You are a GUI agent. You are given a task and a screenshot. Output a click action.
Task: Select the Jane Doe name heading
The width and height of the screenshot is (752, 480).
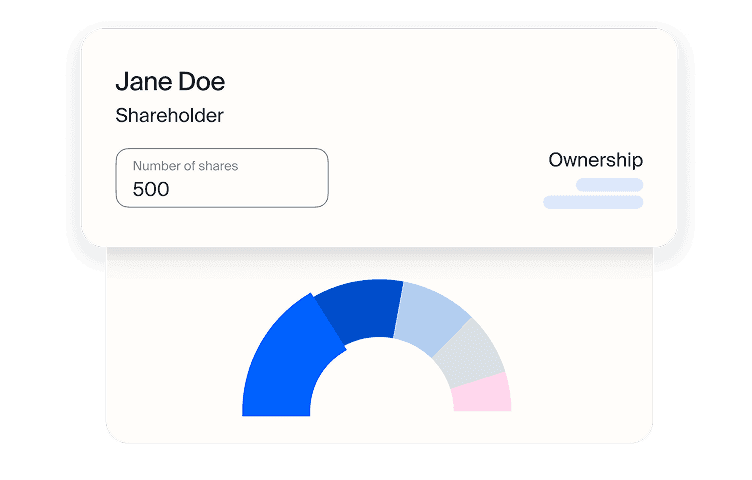[170, 81]
